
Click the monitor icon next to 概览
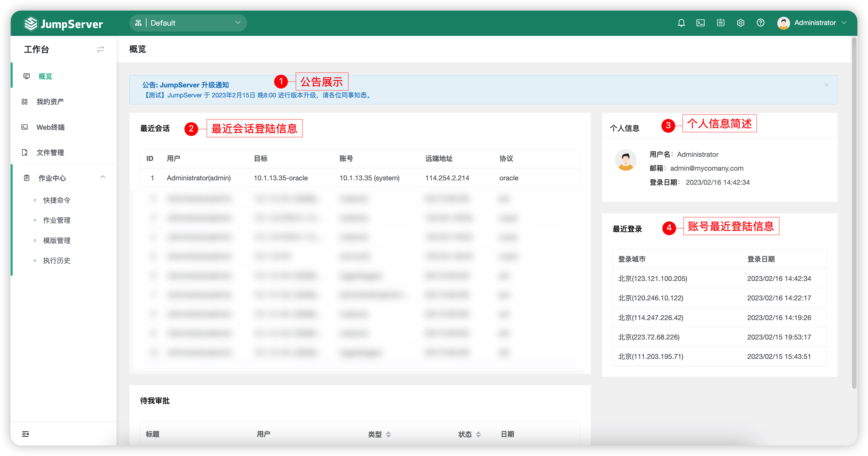(x=26, y=76)
